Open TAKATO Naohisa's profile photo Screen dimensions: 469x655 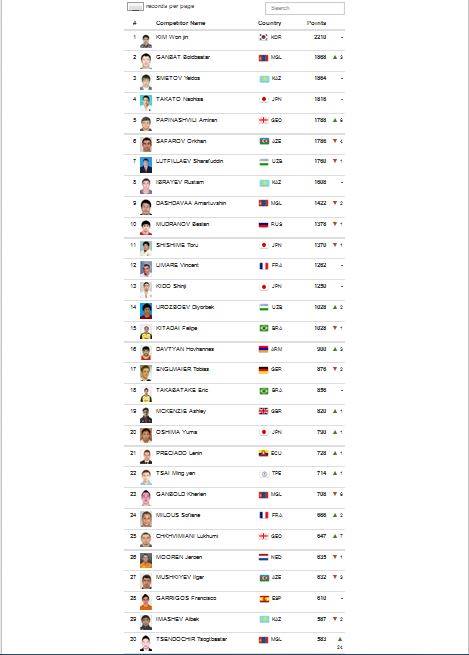[146, 103]
